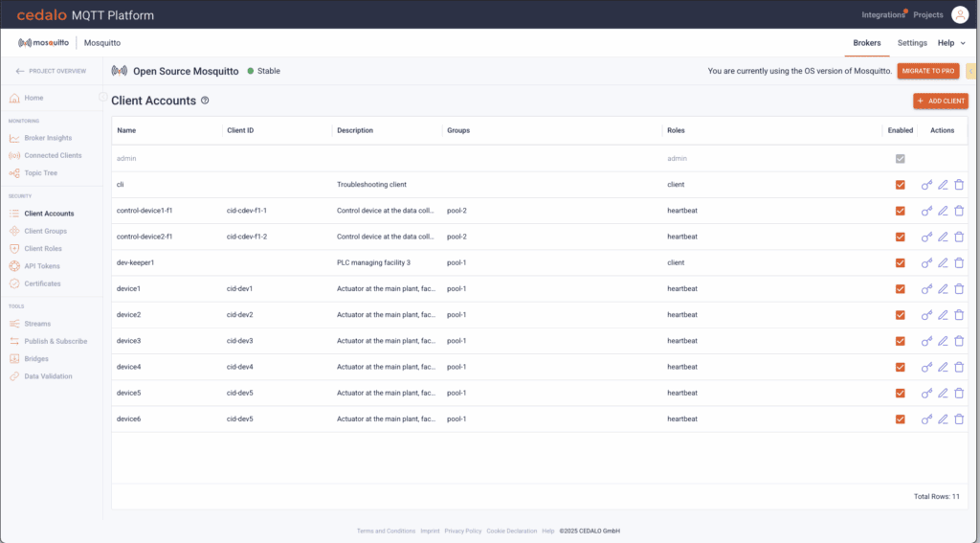The height and width of the screenshot is (543, 980).
Task: Click the trash icon for control-device1-f1
Action: click(x=959, y=211)
